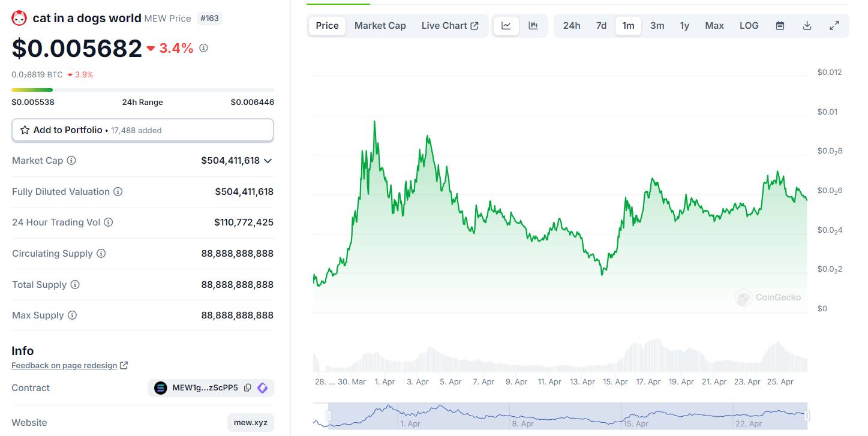Open Feedback on page redesign link
Viewport: 868px width, 436px height.
64,365
